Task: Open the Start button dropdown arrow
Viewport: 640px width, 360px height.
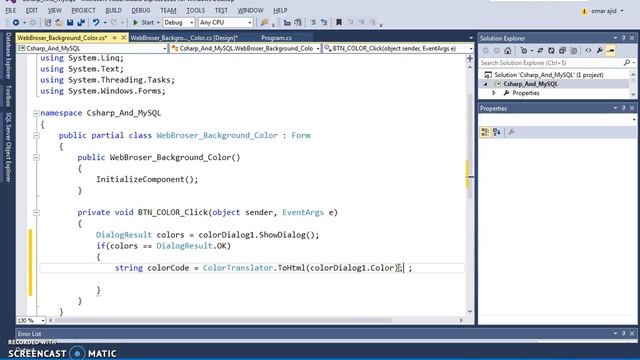Action: click(158, 23)
